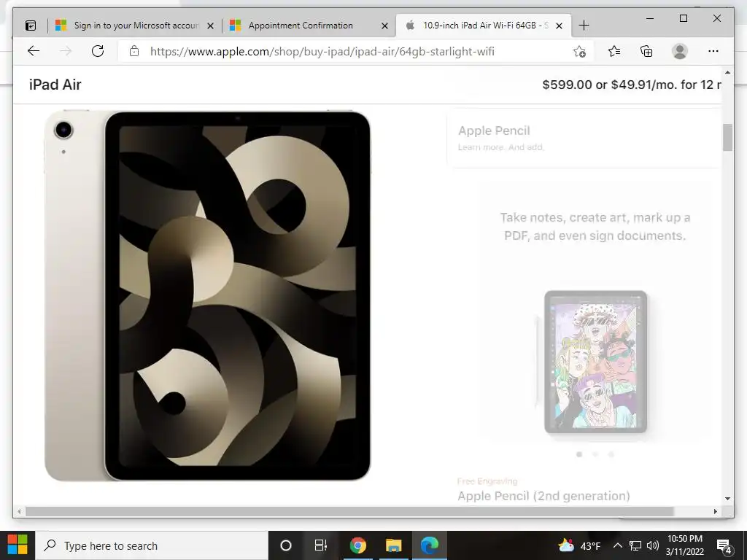This screenshot has width=747, height=560.
Task: Select the third carousel dot
Action: click(611, 454)
